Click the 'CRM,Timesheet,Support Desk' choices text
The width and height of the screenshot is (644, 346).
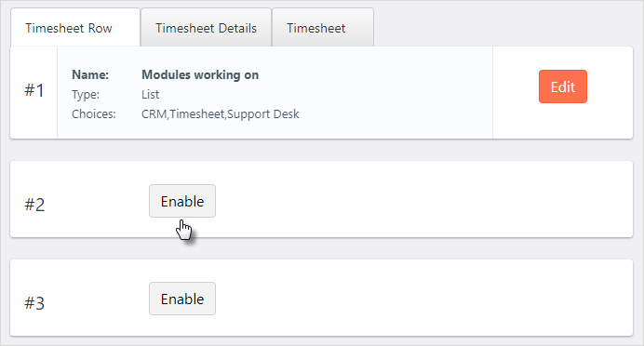coord(221,113)
